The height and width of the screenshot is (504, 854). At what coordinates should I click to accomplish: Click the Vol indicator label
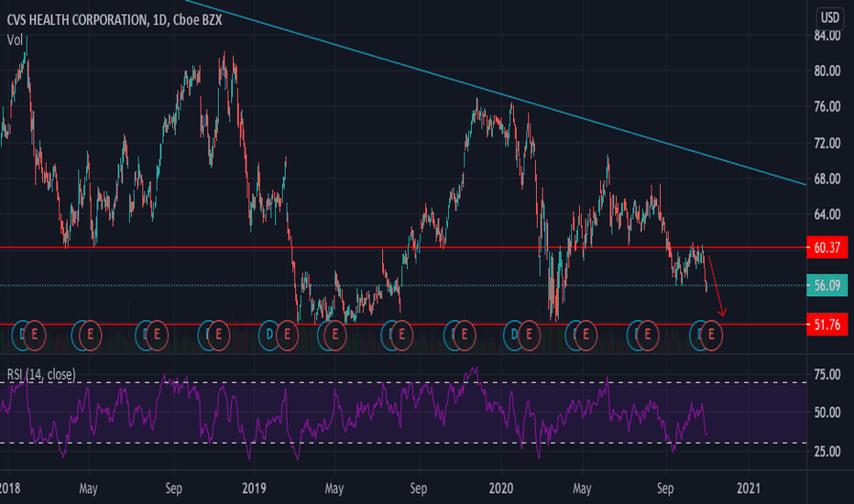pos(15,39)
